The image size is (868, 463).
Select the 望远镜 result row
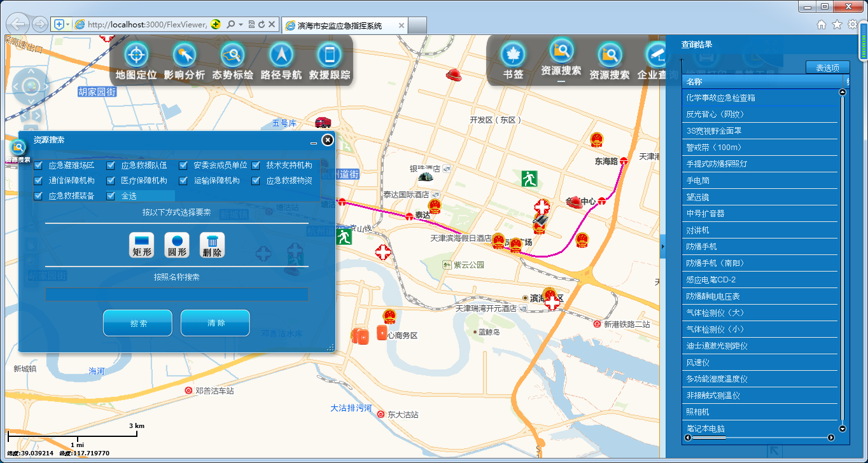760,197
